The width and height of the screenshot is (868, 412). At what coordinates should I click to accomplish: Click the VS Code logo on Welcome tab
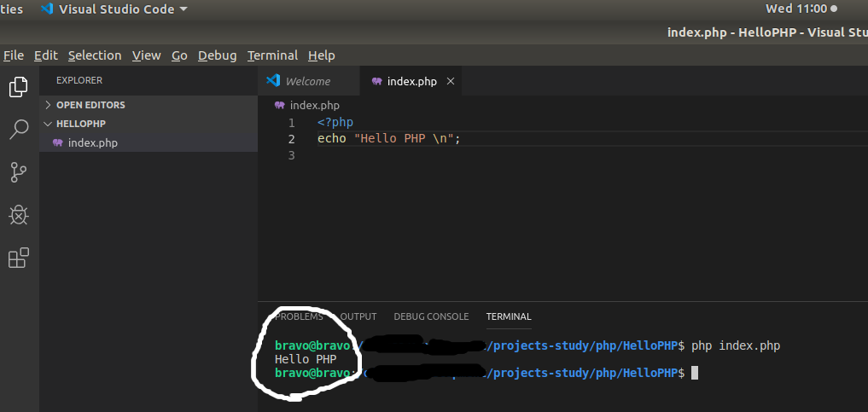click(x=273, y=81)
